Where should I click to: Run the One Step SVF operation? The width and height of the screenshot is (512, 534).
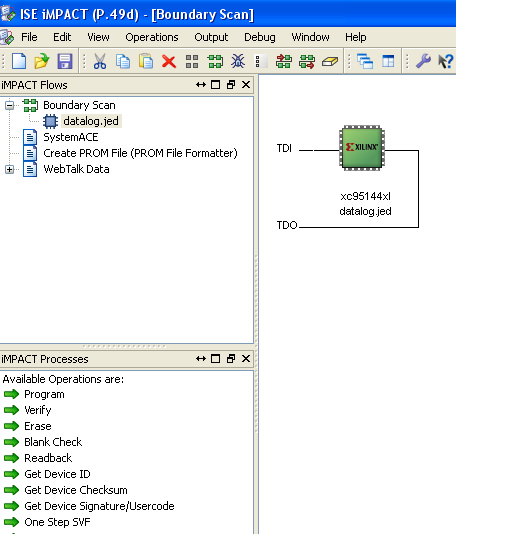(57, 522)
